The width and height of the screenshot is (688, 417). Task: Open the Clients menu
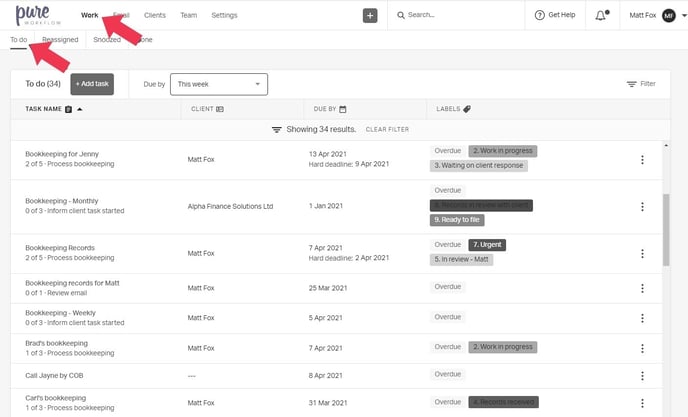[x=155, y=15]
